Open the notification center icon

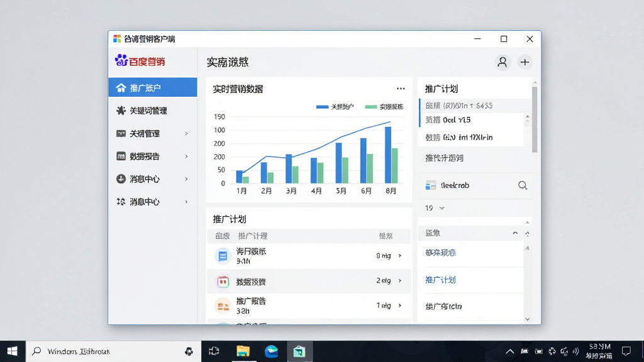tap(626, 351)
